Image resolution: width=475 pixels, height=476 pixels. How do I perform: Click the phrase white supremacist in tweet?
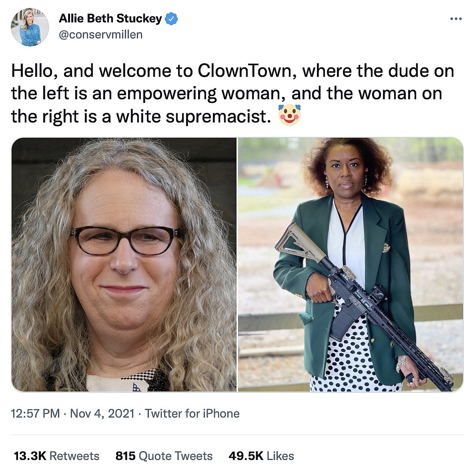194,116
